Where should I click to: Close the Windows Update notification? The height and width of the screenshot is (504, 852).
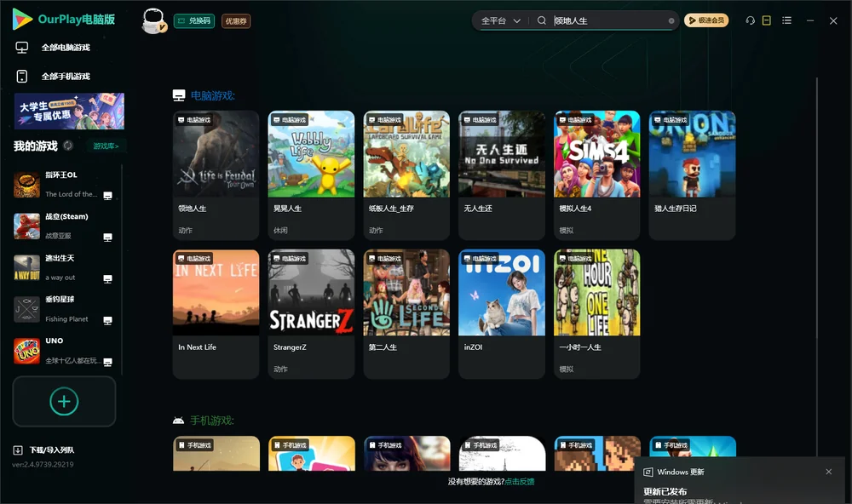coord(829,472)
